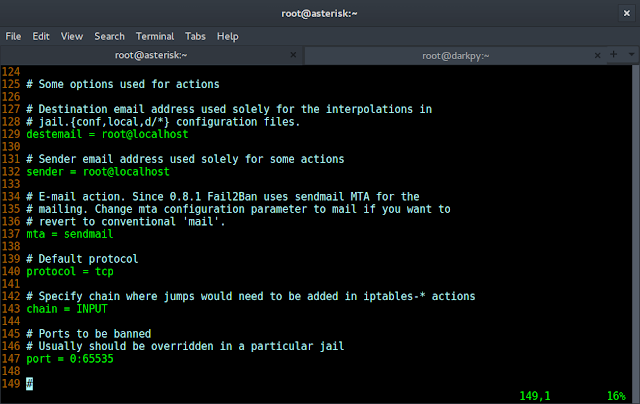Open the Edit menu

(41, 36)
